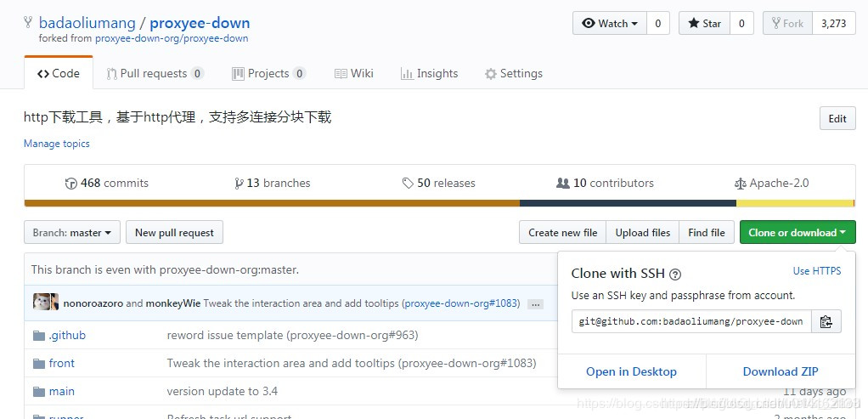Click Download ZIP
Viewport: 868px width, 419px height.
pos(781,372)
